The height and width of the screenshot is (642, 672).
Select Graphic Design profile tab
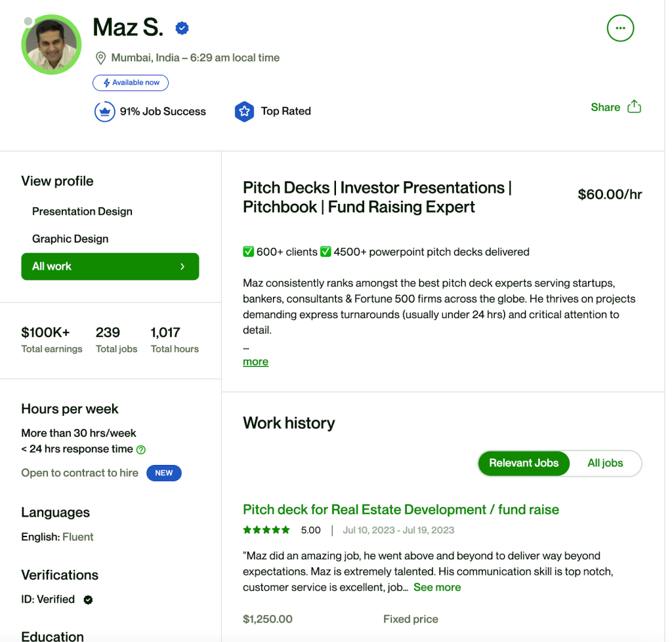point(70,239)
